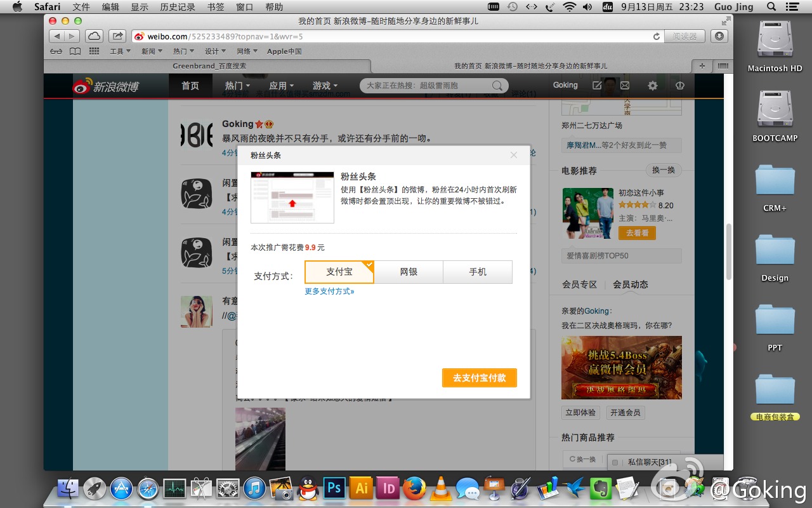
Task: Expand the 热门 bookmarks folder in bookmarks bar
Action: (x=183, y=51)
